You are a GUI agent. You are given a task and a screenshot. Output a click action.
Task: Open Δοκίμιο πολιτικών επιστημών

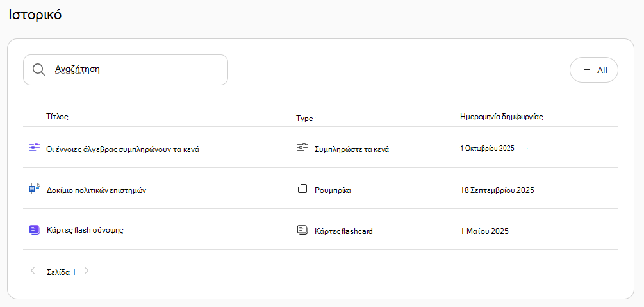point(97,190)
